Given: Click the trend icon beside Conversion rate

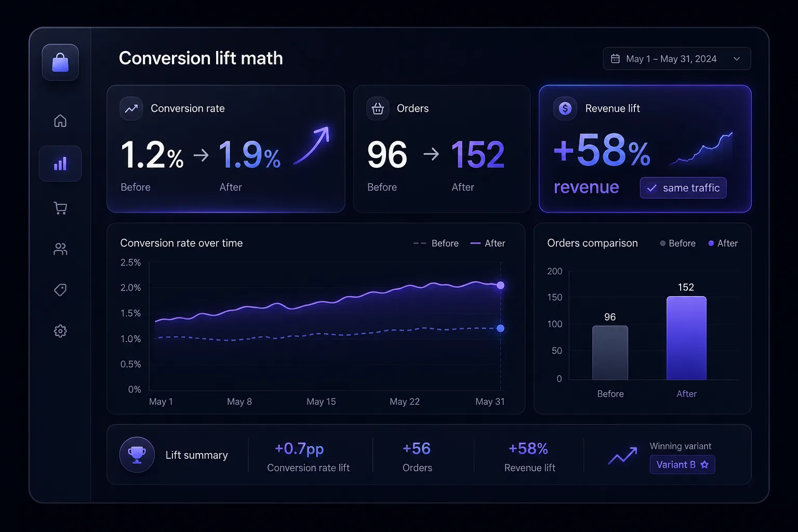Looking at the screenshot, I should (131, 109).
